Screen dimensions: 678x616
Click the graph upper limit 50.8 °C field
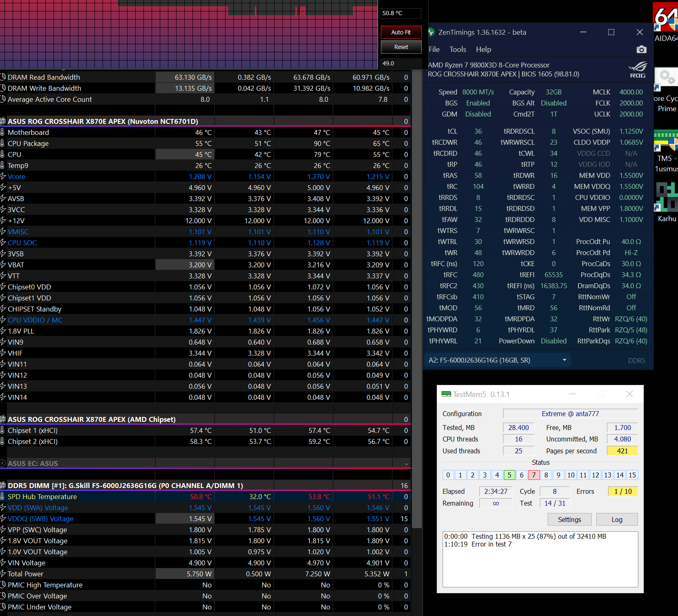(401, 13)
